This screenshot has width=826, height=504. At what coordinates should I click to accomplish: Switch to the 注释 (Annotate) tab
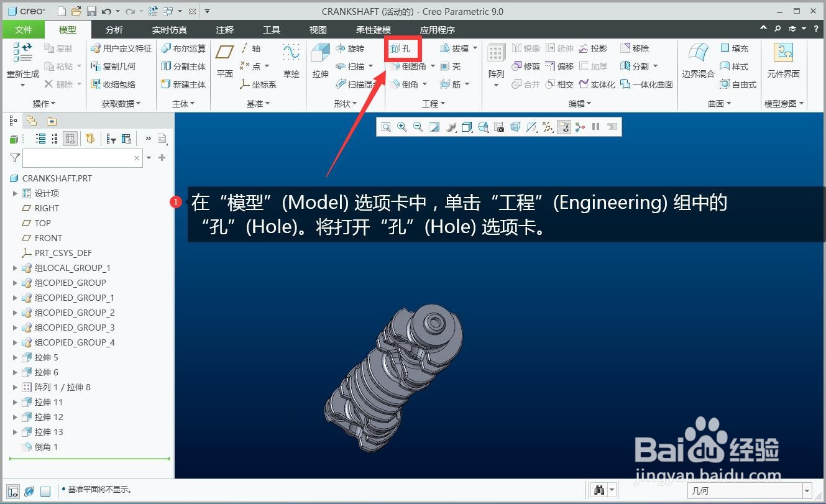pos(225,30)
